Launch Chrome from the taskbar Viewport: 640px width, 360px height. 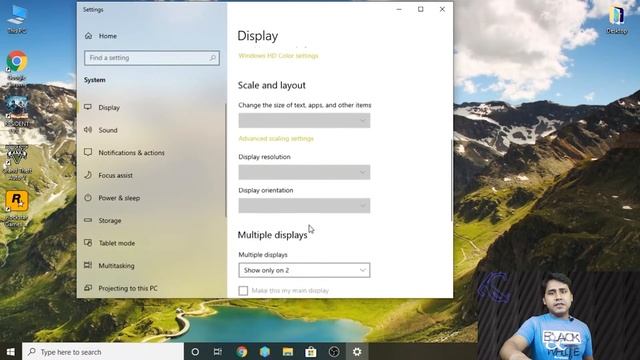242,352
